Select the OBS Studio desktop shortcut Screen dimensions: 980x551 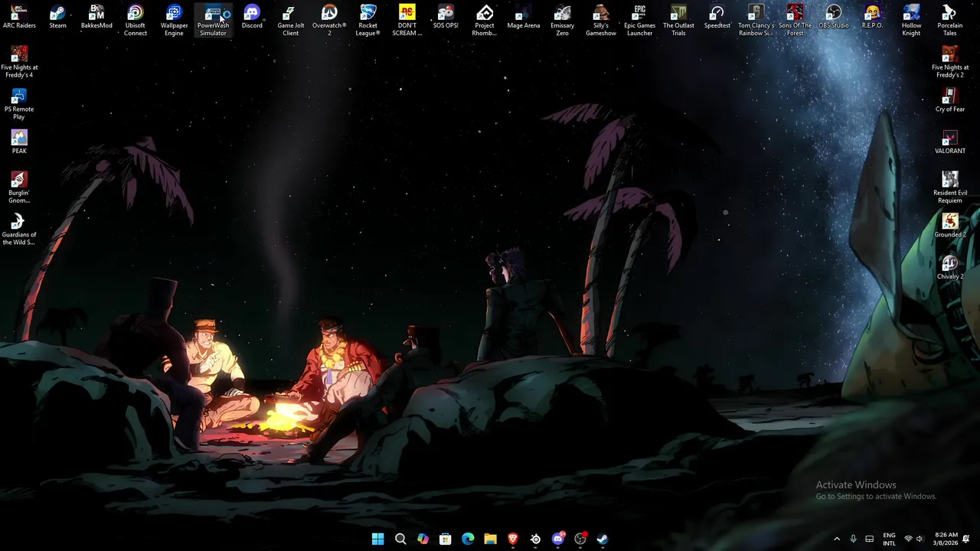[x=834, y=17]
